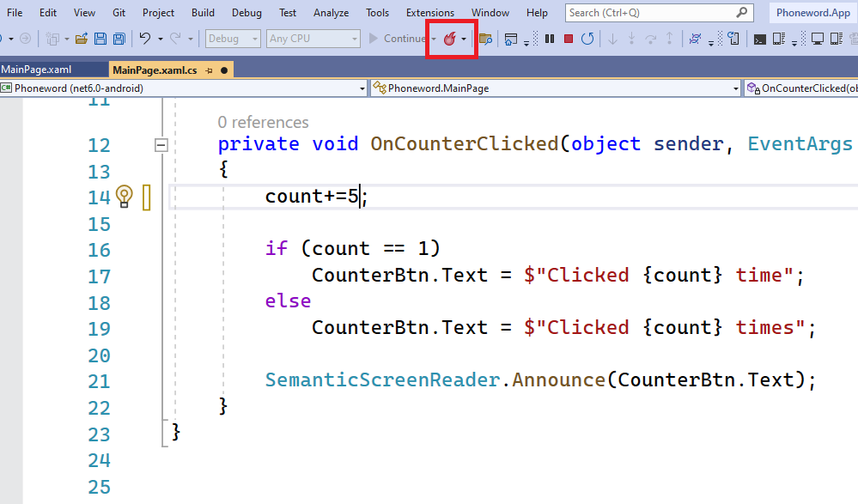Restart the debugging session
The height and width of the screenshot is (504, 858).
pos(587,39)
